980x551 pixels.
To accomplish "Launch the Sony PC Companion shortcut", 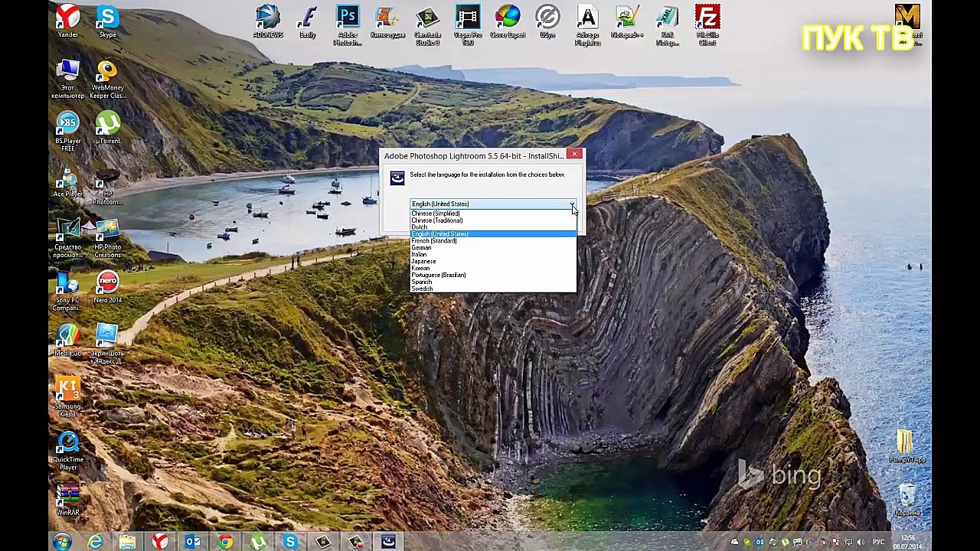I will point(68,292).
